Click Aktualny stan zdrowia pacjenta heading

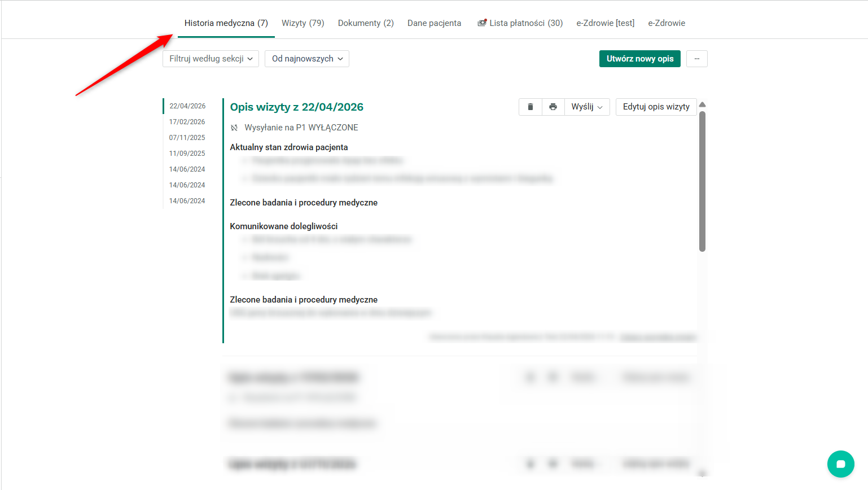coord(289,147)
